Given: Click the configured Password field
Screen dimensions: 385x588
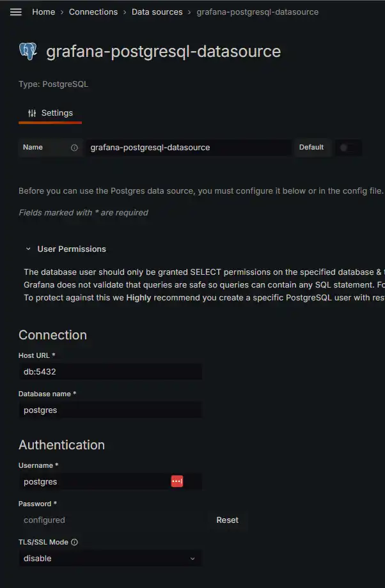Looking at the screenshot, I should click(110, 520).
